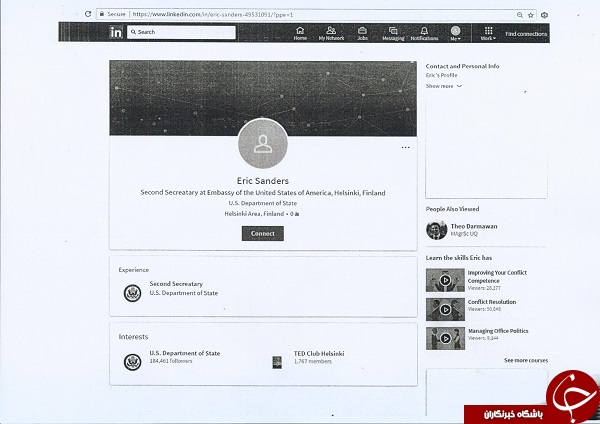
Task: Click State Department seal under Interests
Action: point(132,362)
